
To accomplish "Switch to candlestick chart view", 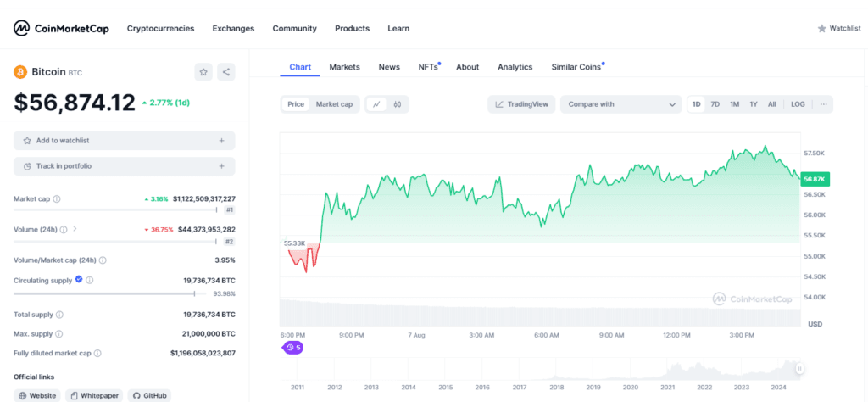I will click(398, 104).
